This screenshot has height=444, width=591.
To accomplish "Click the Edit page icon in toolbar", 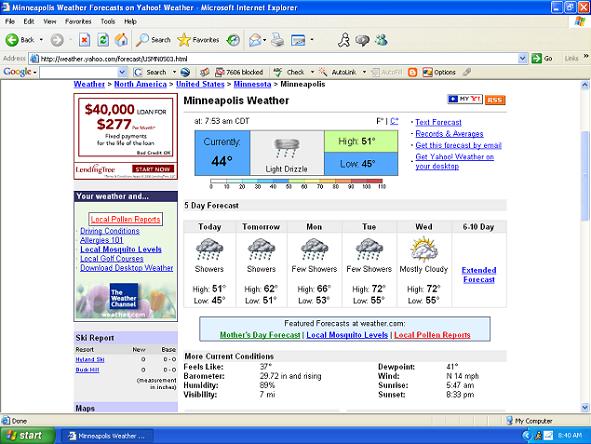I will [298, 40].
